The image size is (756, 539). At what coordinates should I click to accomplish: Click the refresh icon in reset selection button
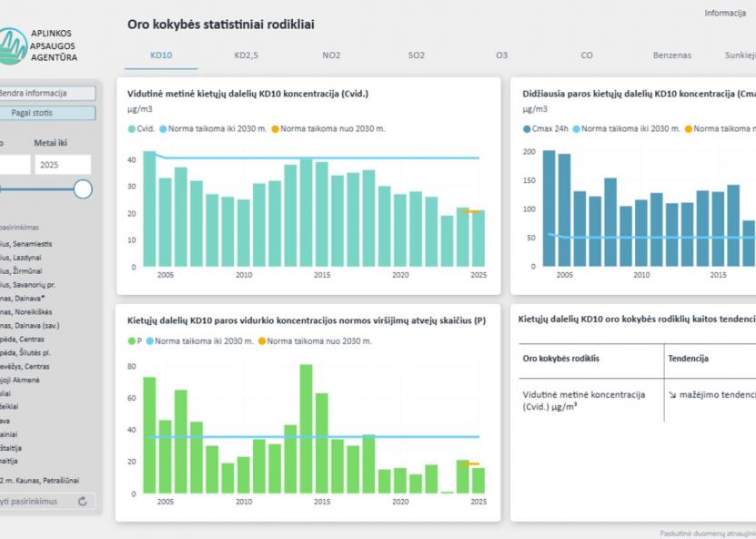click(83, 502)
